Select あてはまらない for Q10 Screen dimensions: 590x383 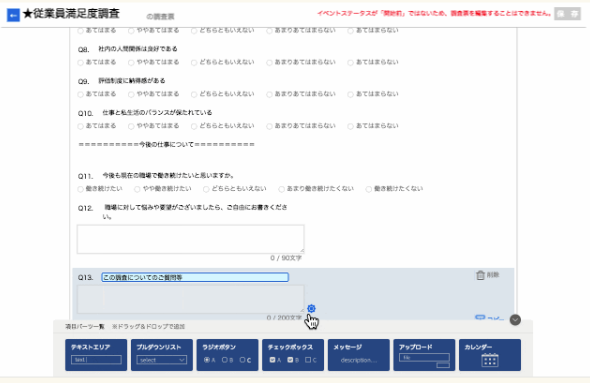[x=350, y=126]
